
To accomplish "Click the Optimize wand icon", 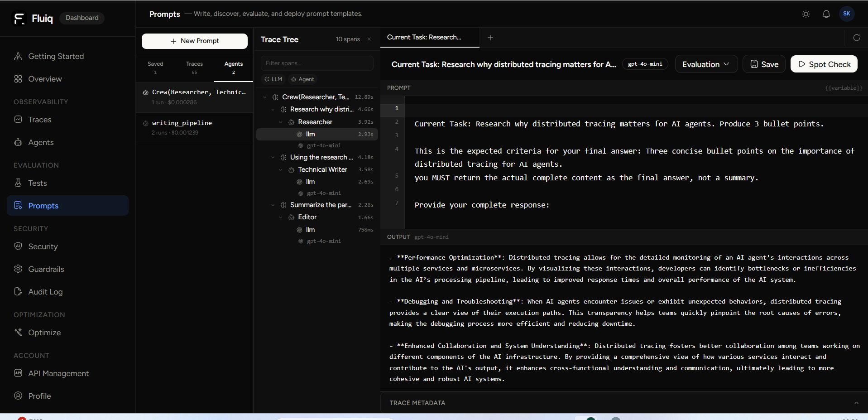I will (18, 332).
